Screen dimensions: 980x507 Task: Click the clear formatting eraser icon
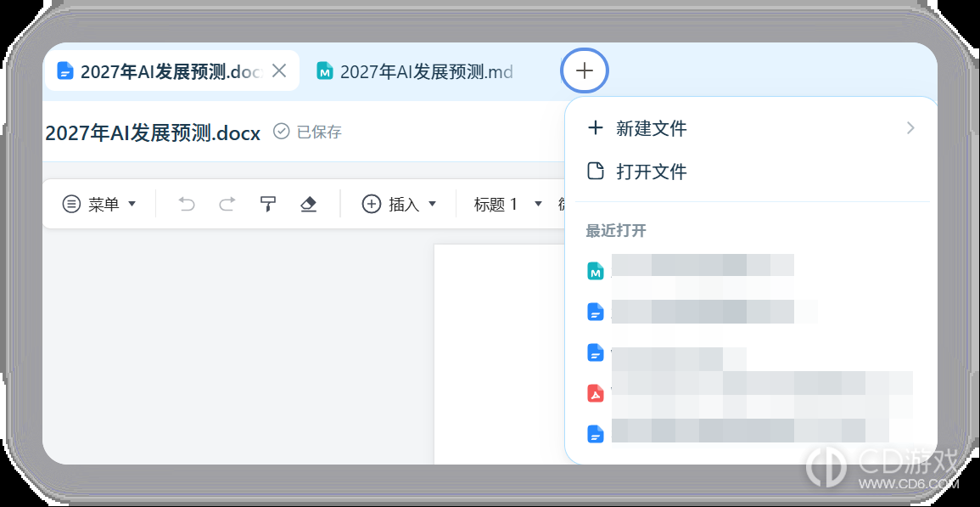[309, 204]
